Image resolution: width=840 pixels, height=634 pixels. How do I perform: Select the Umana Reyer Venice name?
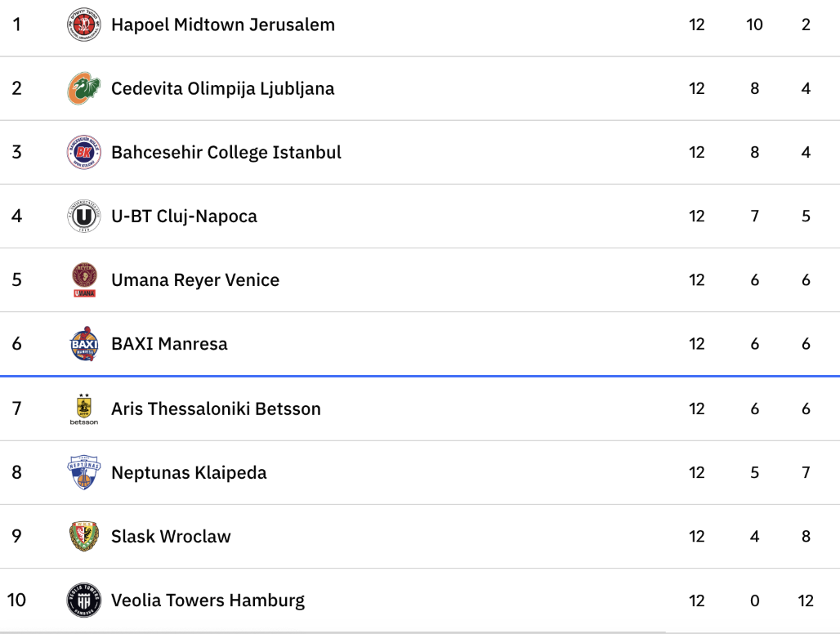194,280
